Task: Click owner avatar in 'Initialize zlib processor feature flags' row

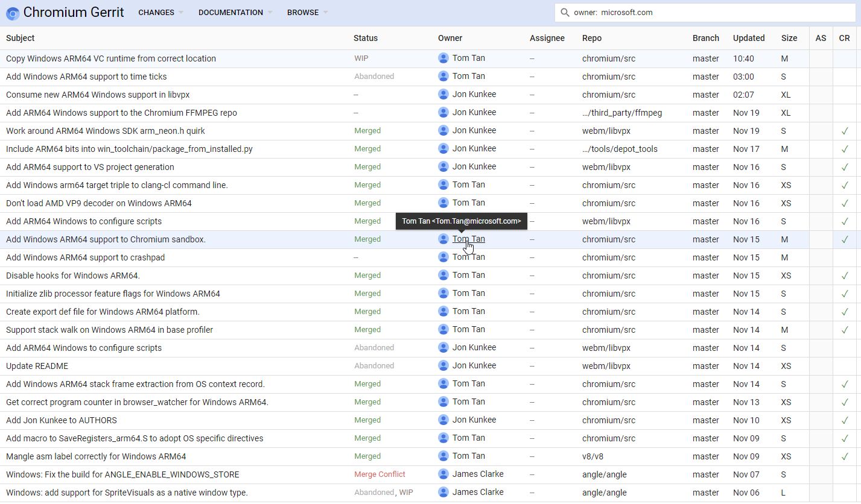Action: click(443, 294)
